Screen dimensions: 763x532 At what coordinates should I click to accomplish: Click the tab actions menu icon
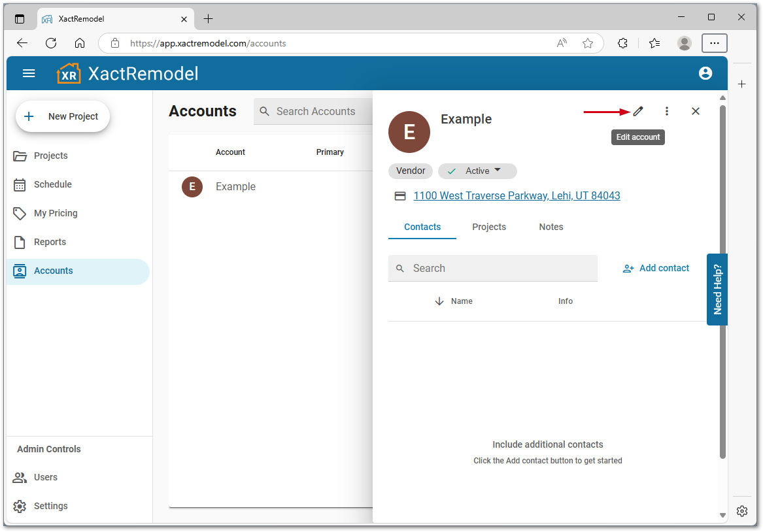pyautogui.click(x=20, y=19)
